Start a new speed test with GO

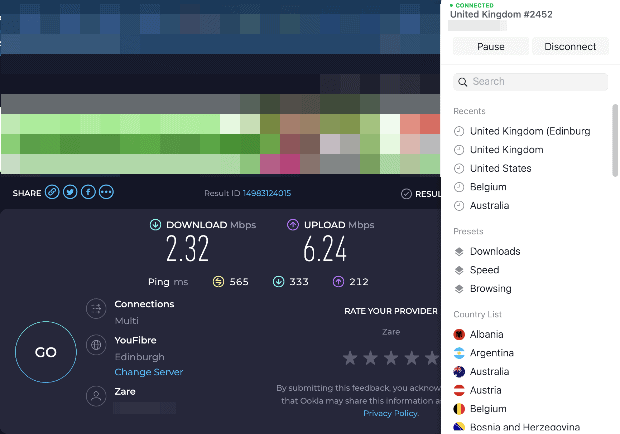46,352
